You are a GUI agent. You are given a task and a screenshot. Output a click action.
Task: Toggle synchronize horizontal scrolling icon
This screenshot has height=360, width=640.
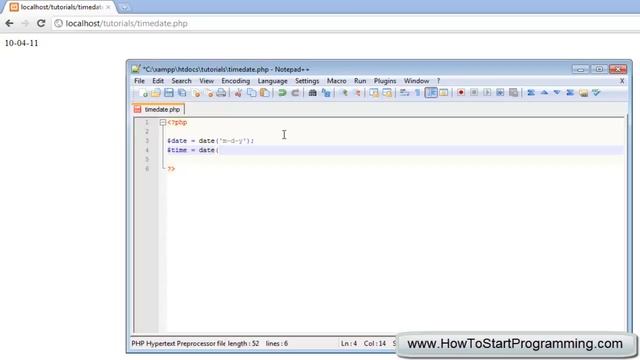(x=387, y=93)
